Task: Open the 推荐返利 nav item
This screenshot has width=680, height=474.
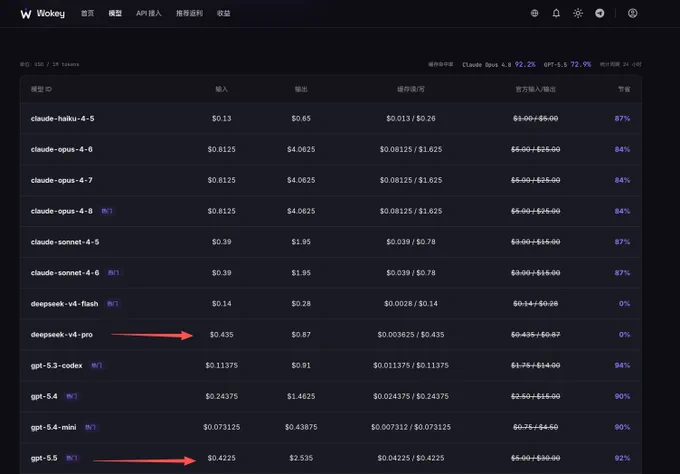Action: pyautogui.click(x=189, y=13)
